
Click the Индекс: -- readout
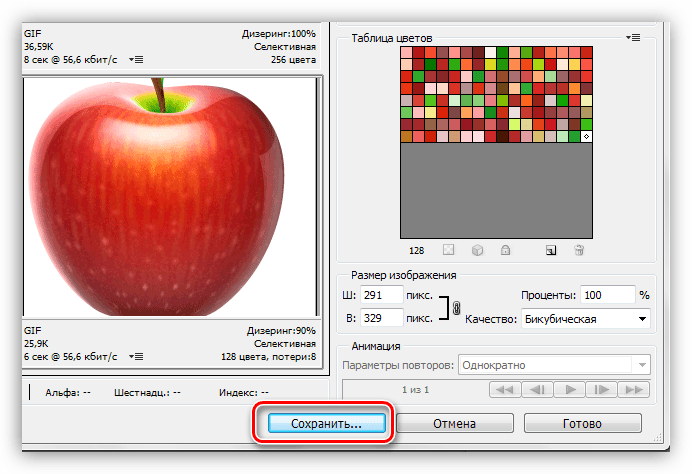(x=244, y=392)
